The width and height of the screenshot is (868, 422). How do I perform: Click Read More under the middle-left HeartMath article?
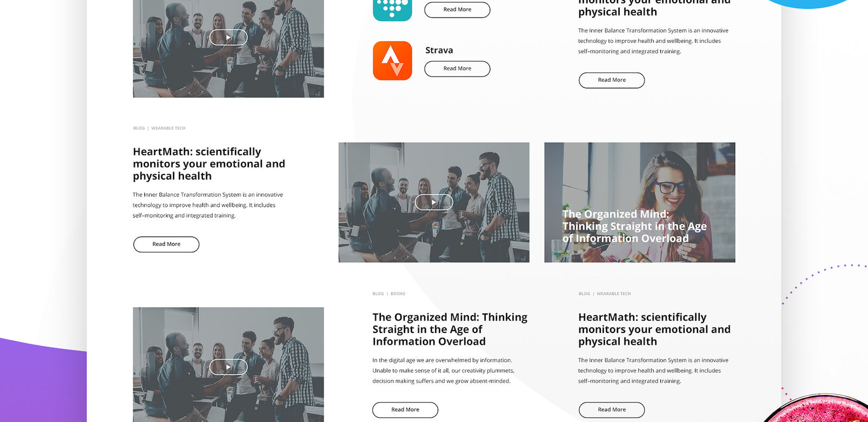pyautogui.click(x=167, y=245)
